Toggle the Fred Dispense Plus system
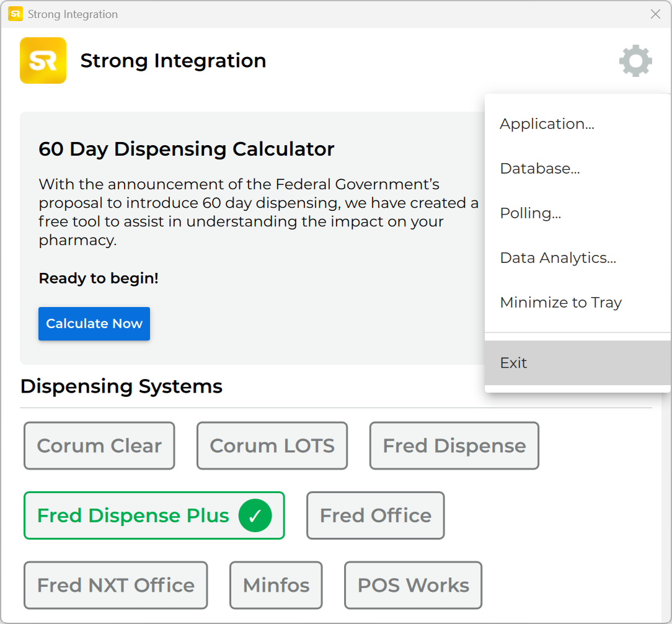Screen dimensions: 672x624 pyautogui.click(x=154, y=515)
